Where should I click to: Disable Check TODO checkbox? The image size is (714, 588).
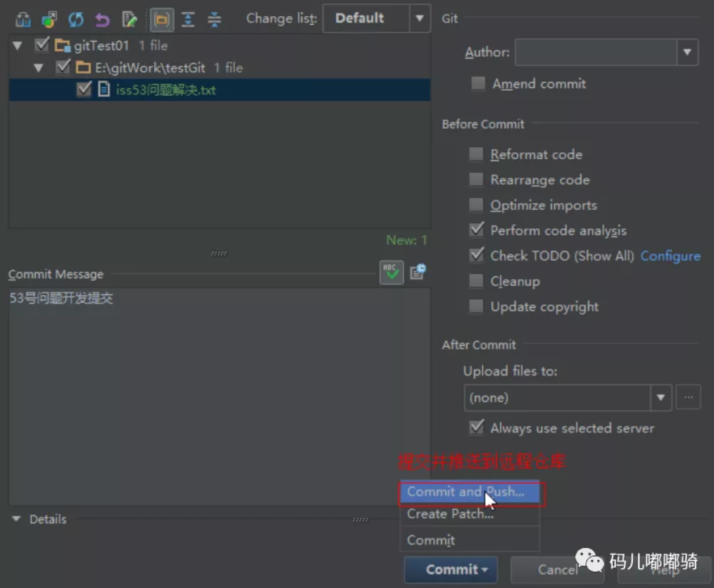click(476, 255)
